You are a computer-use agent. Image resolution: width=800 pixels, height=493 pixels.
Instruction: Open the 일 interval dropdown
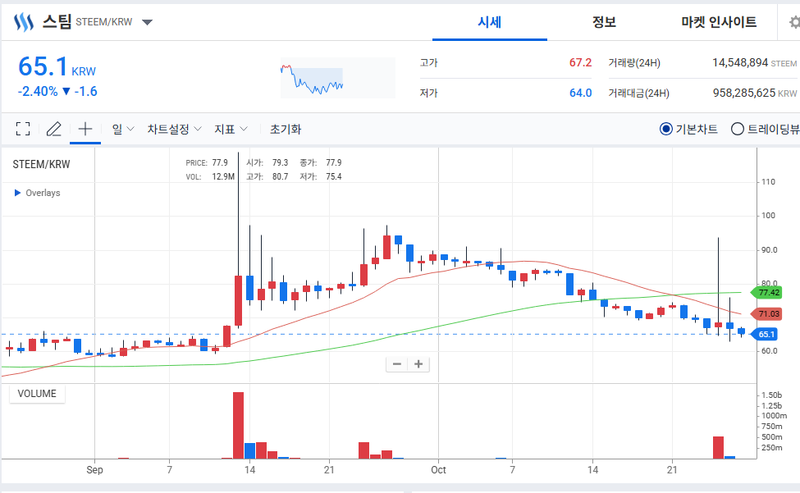click(123, 129)
